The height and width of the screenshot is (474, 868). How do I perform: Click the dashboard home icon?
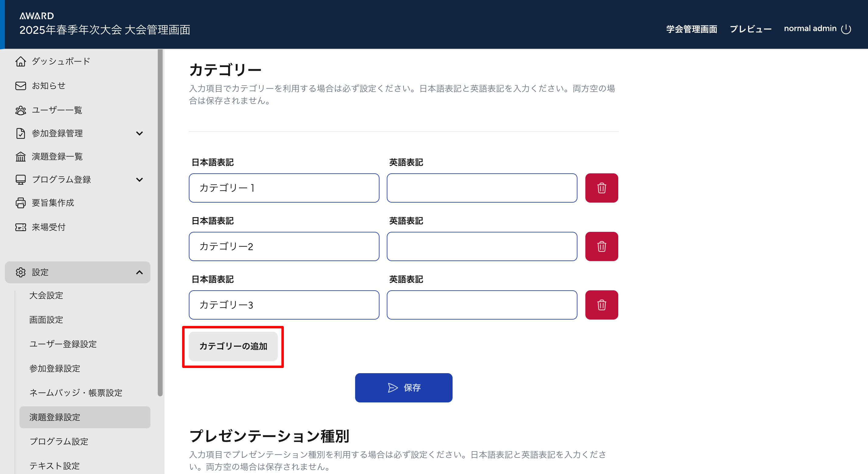[x=20, y=61]
